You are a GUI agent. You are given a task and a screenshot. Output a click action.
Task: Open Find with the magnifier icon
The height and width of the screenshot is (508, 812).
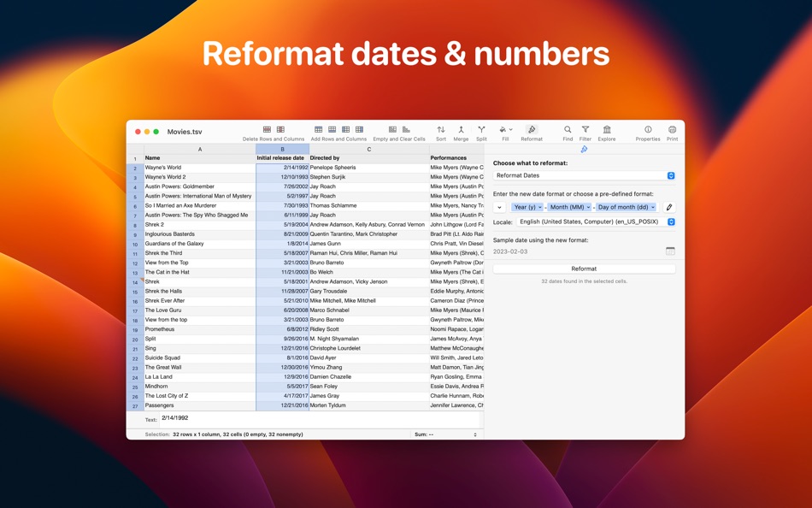click(568, 130)
